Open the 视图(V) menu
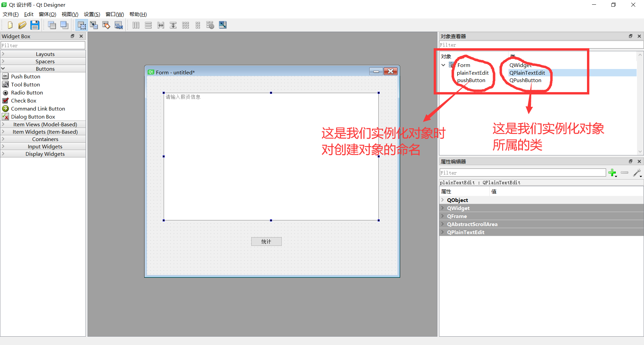 pos(70,14)
